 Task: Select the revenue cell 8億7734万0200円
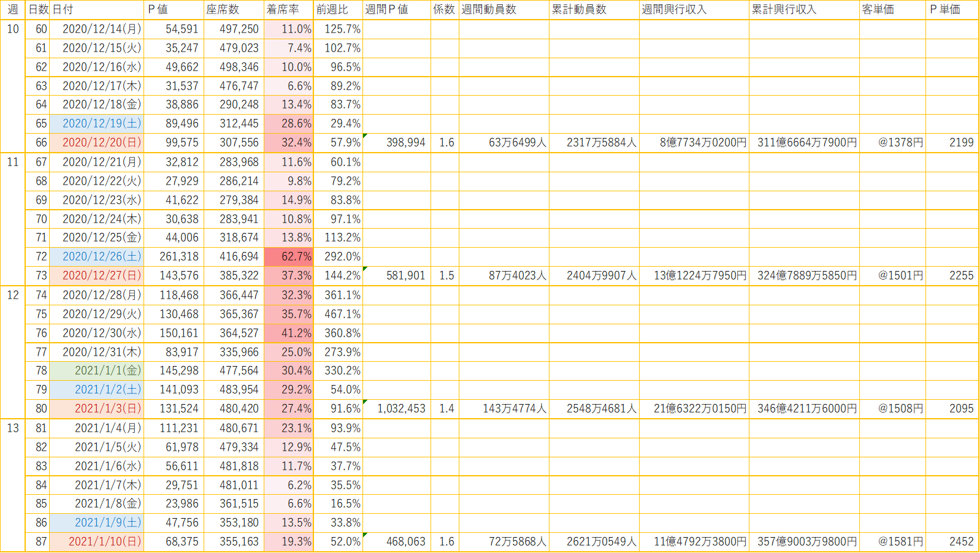[694, 143]
